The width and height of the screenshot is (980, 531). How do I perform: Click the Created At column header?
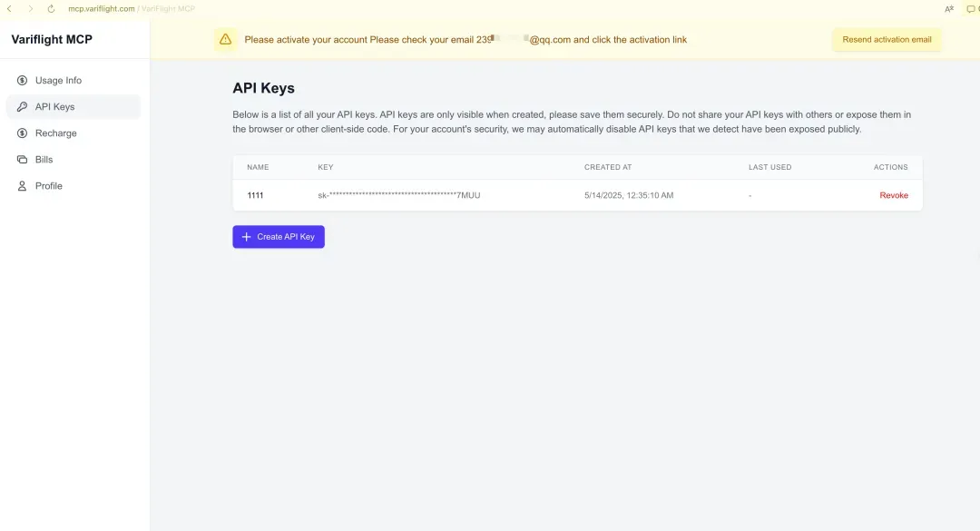(608, 167)
